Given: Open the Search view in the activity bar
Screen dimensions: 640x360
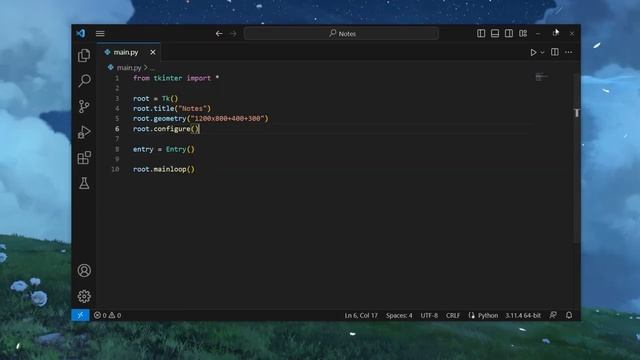Looking at the screenshot, I should click(84, 80).
